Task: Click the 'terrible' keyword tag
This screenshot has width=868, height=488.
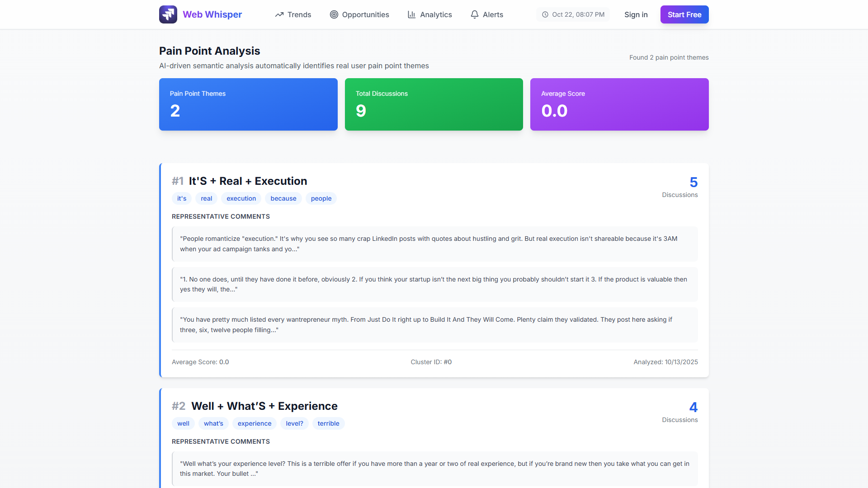Action: (328, 423)
